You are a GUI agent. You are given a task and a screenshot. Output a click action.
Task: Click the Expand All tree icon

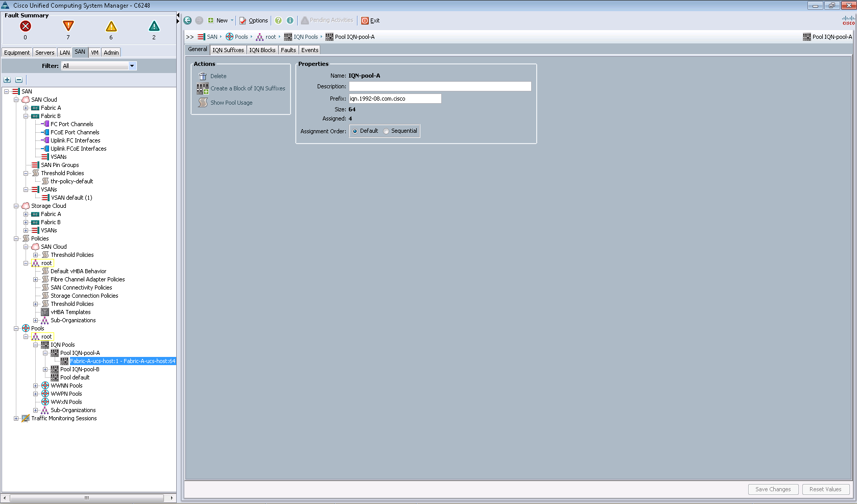pyautogui.click(x=7, y=80)
